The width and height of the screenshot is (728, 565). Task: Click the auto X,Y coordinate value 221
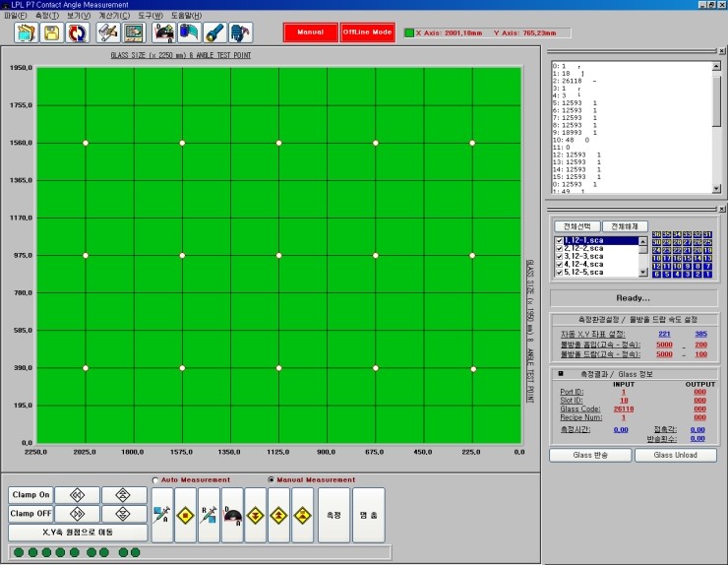(664, 334)
